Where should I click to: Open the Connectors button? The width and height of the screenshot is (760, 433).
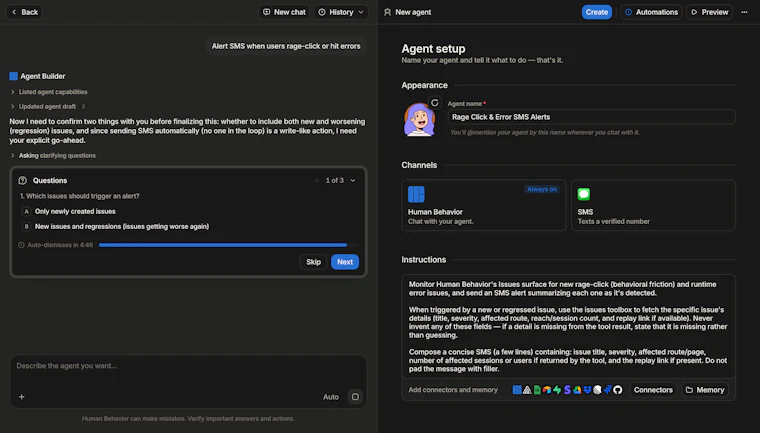click(653, 390)
